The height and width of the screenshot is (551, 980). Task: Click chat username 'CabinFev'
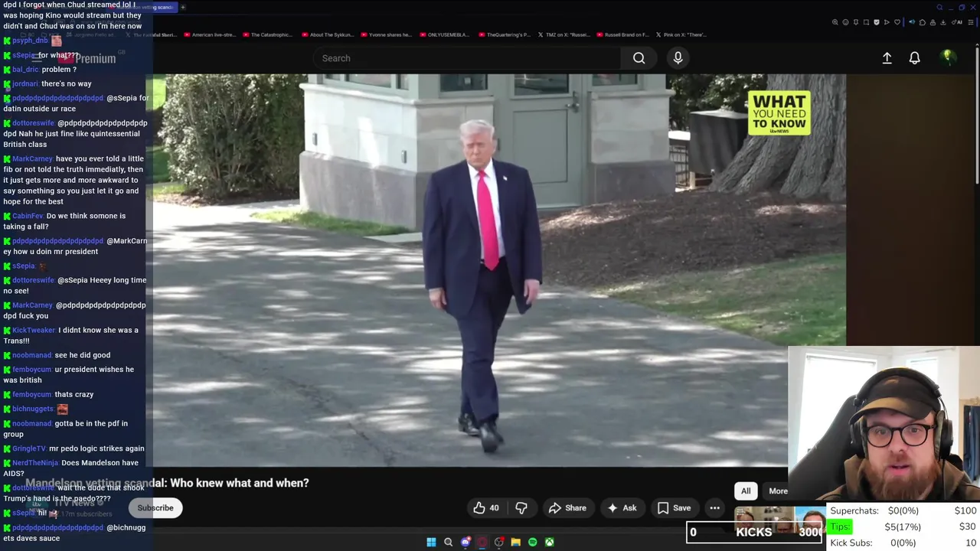28,216
